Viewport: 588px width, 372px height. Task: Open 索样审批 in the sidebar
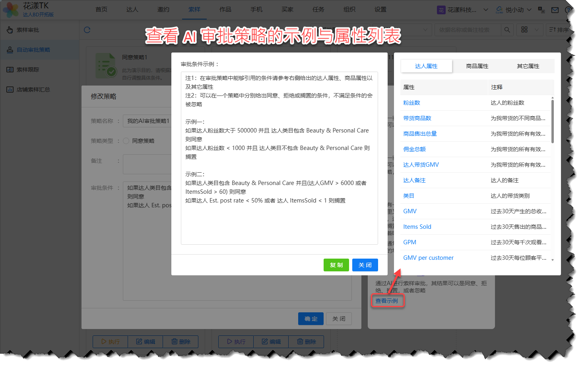pos(28,30)
